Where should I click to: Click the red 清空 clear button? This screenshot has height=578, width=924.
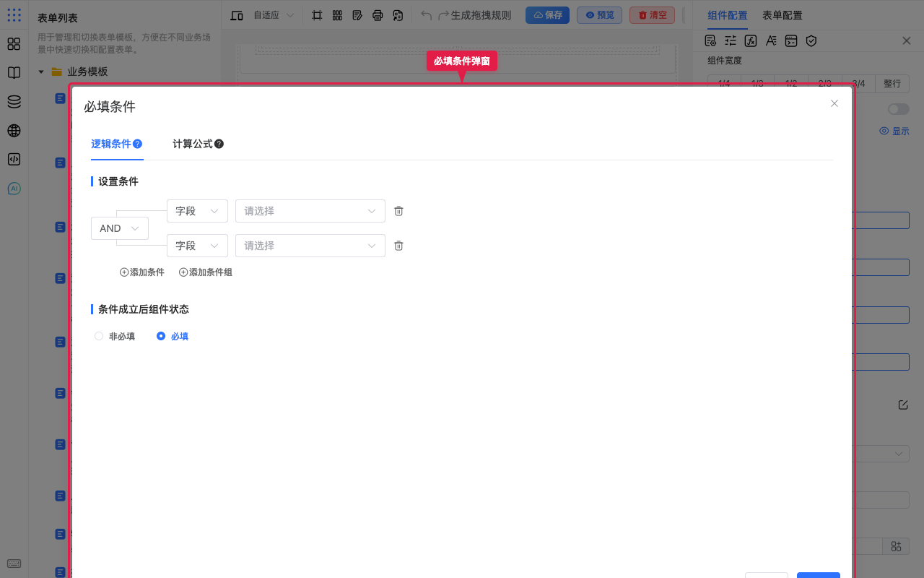pyautogui.click(x=652, y=15)
